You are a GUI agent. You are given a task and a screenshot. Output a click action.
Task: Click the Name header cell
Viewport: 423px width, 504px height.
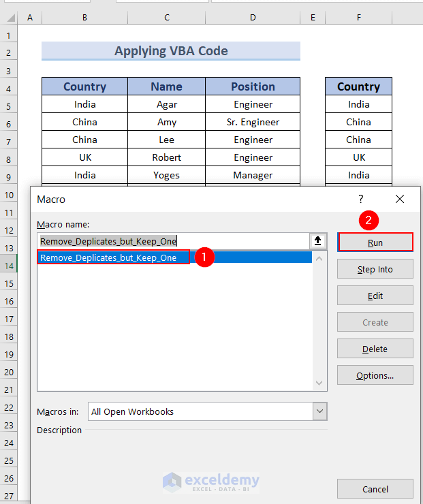pyautogui.click(x=166, y=86)
